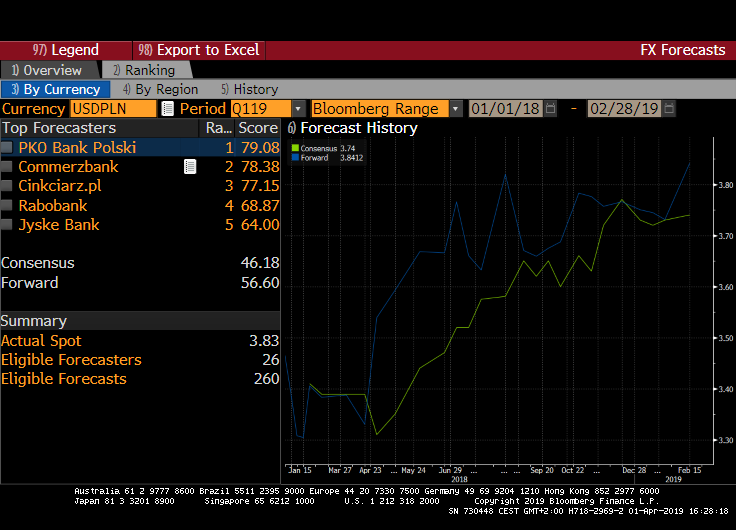Open the Ranking tab
736x530 pixels.
tap(144, 70)
